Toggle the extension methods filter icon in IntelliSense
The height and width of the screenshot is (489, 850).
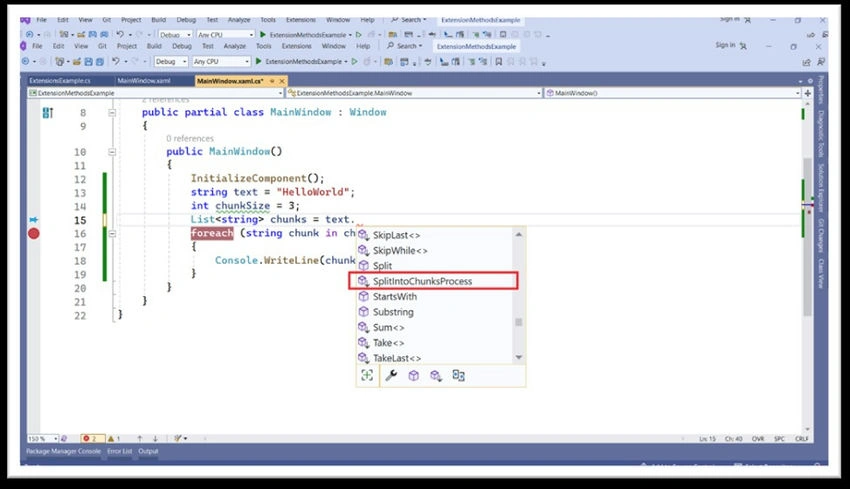(x=436, y=375)
